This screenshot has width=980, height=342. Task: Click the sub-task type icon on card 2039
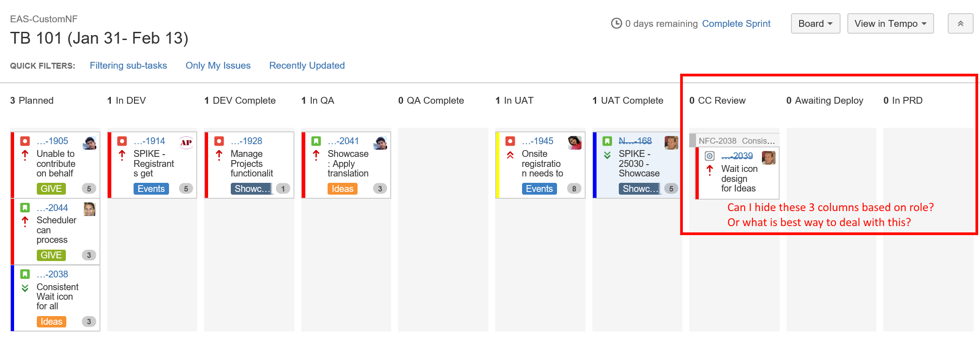pos(710,156)
